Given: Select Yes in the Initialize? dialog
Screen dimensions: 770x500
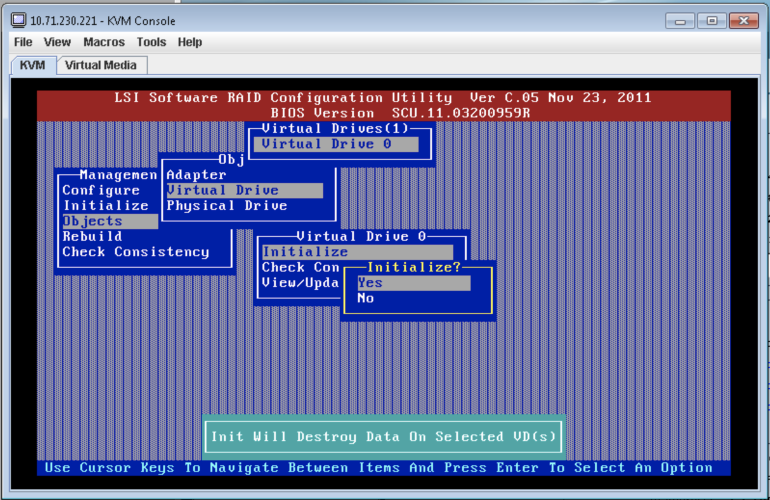Looking at the screenshot, I should point(413,283).
